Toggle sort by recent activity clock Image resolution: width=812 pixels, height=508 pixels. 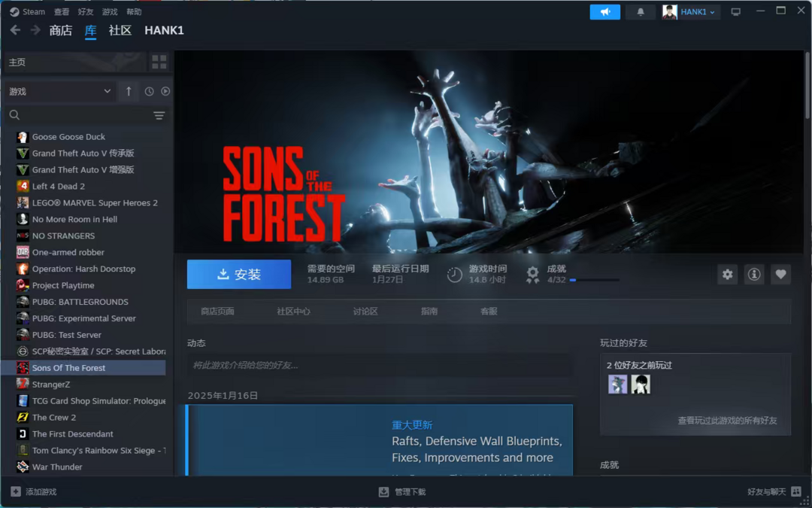click(x=149, y=91)
